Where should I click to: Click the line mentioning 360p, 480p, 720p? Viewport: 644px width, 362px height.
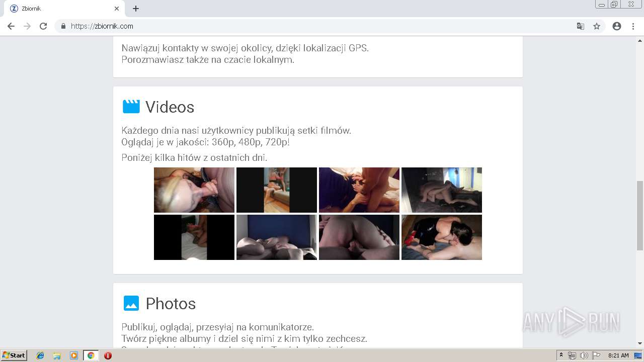(x=206, y=142)
